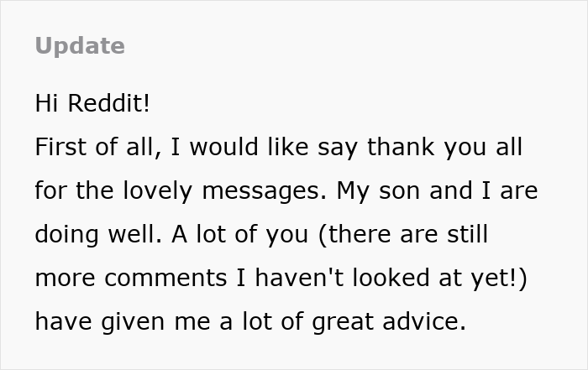Click the word for starting line three

(50, 191)
